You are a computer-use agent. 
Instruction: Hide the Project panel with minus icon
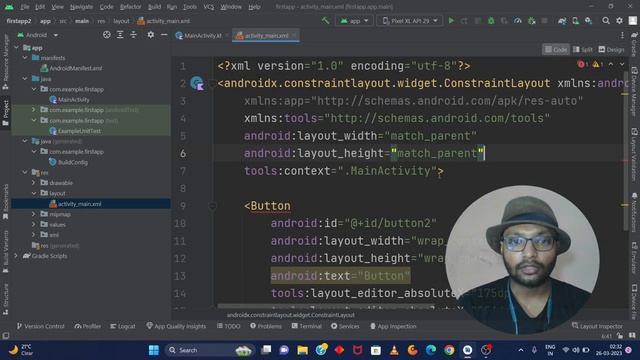(x=164, y=35)
